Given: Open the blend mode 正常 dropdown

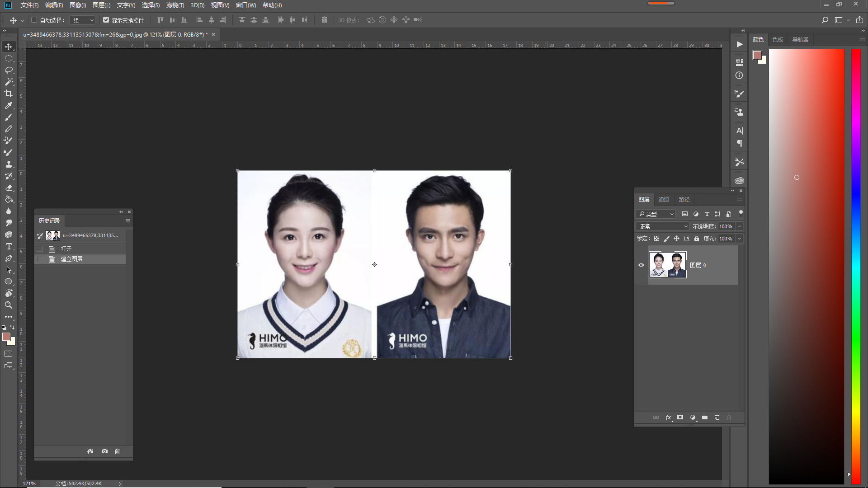Looking at the screenshot, I should click(x=663, y=226).
